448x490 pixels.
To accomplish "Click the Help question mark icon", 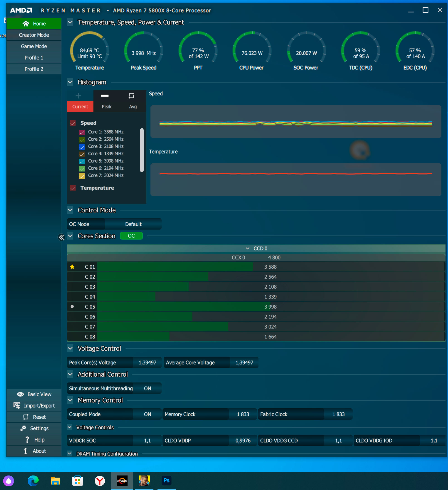I will pyautogui.click(x=27, y=440).
